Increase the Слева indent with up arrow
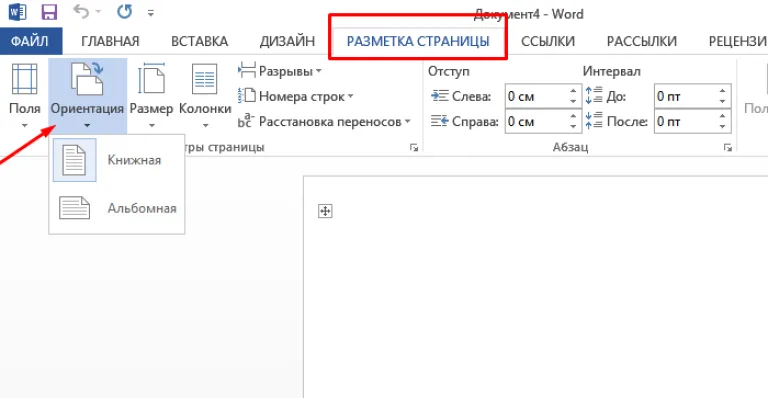 pos(574,91)
